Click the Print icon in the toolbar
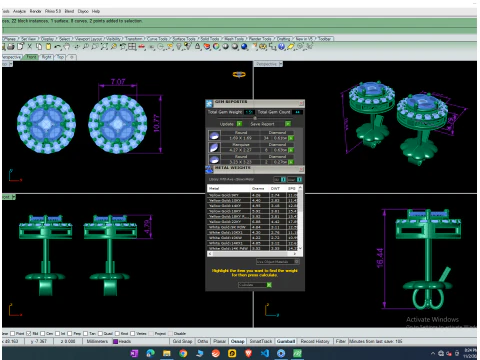Image resolution: width=480 pixels, height=360 pixels. pos(11,47)
